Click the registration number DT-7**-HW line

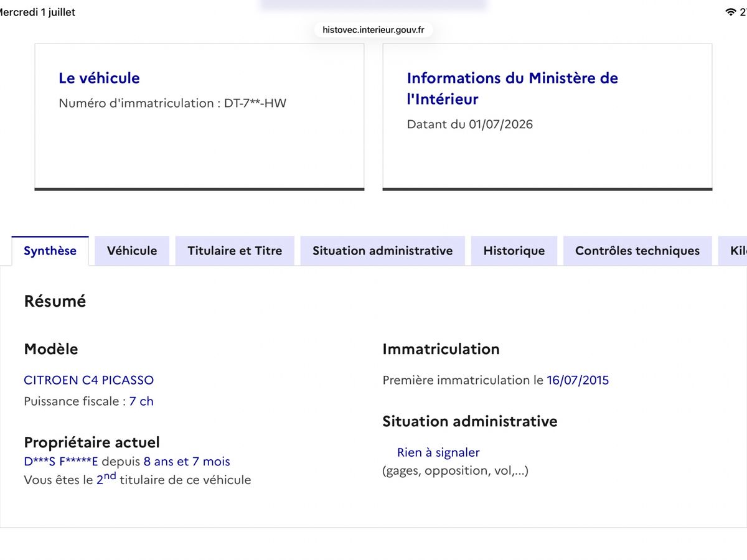pyautogui.click(x=172, y=103)
